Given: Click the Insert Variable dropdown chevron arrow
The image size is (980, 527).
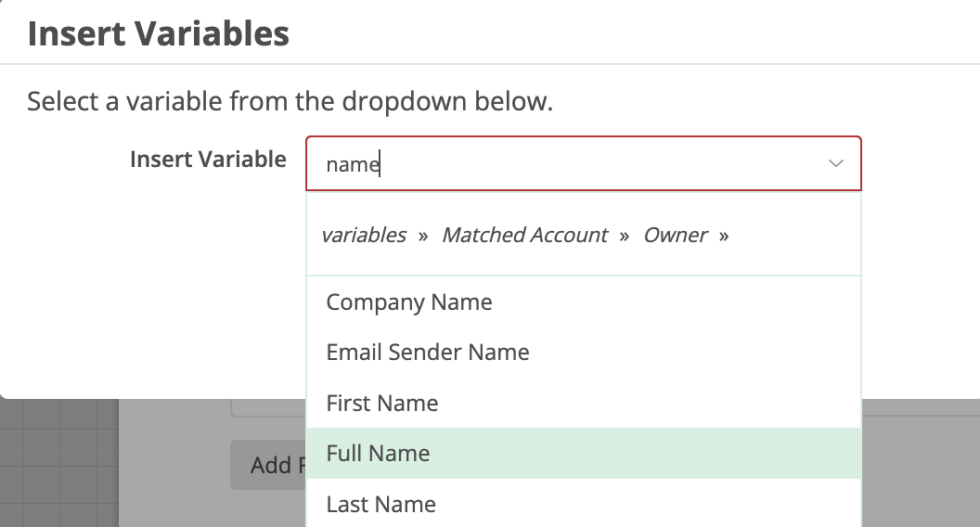Looking at the screenshot, I should click(835, 164).
